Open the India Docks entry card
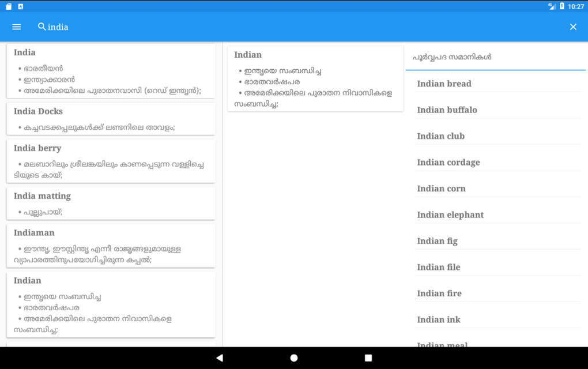Viewport: 588px width, 369px height. pos(111,119)
